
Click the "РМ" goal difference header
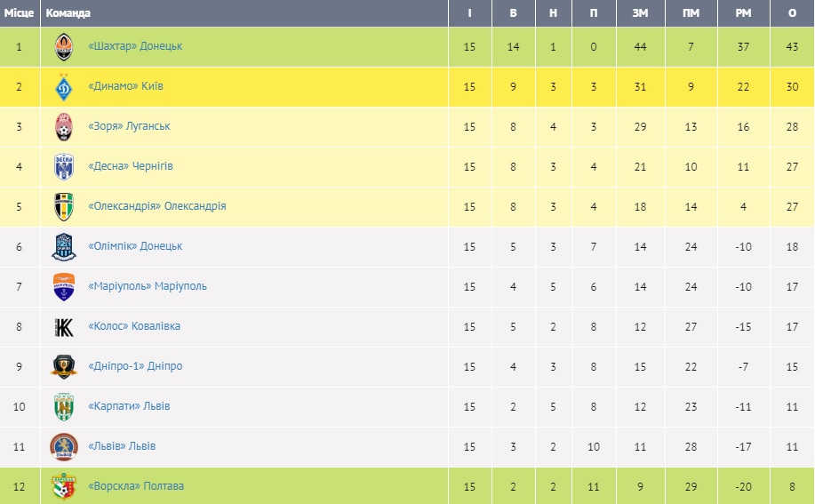(743, 13)
